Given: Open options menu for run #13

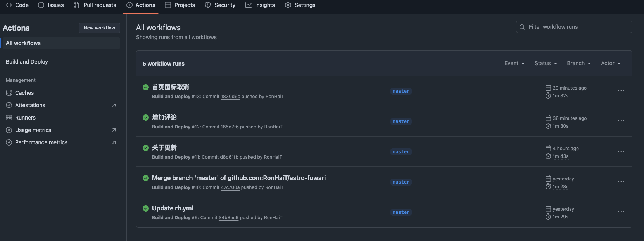Looking at the screenshot, I should tap(621, 91).
